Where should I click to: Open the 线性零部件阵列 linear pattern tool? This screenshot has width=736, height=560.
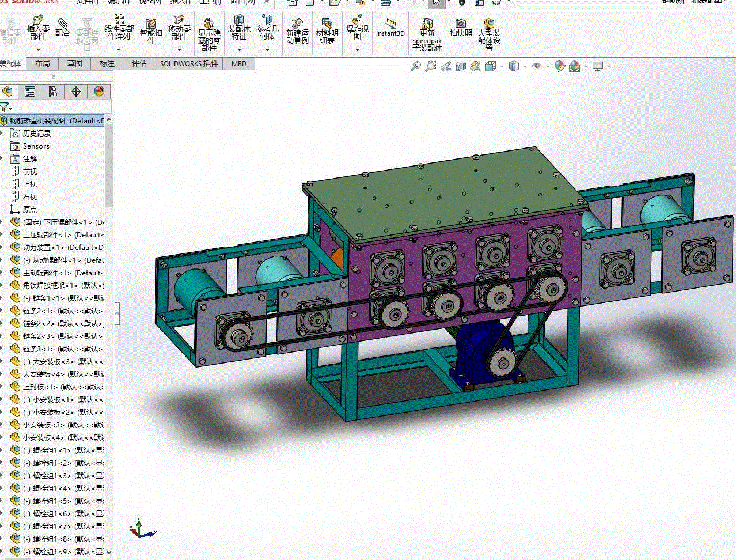[x=119, y=28]
